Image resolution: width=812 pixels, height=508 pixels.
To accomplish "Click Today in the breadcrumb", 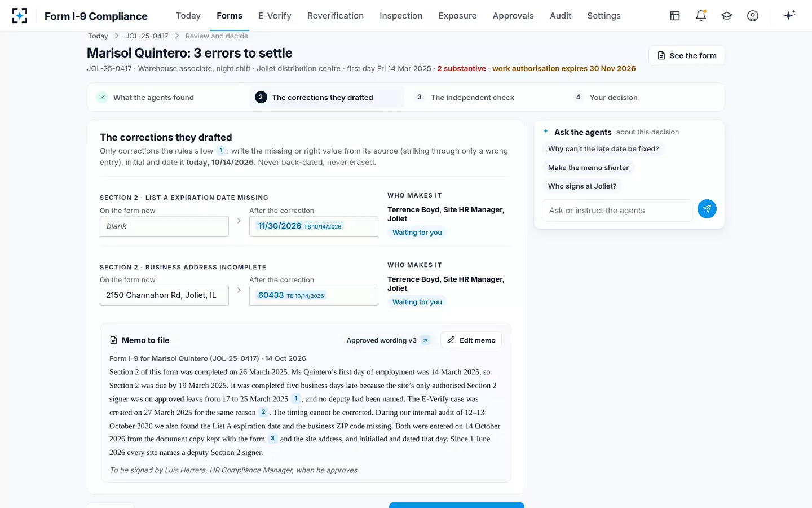I will [98, 36].
